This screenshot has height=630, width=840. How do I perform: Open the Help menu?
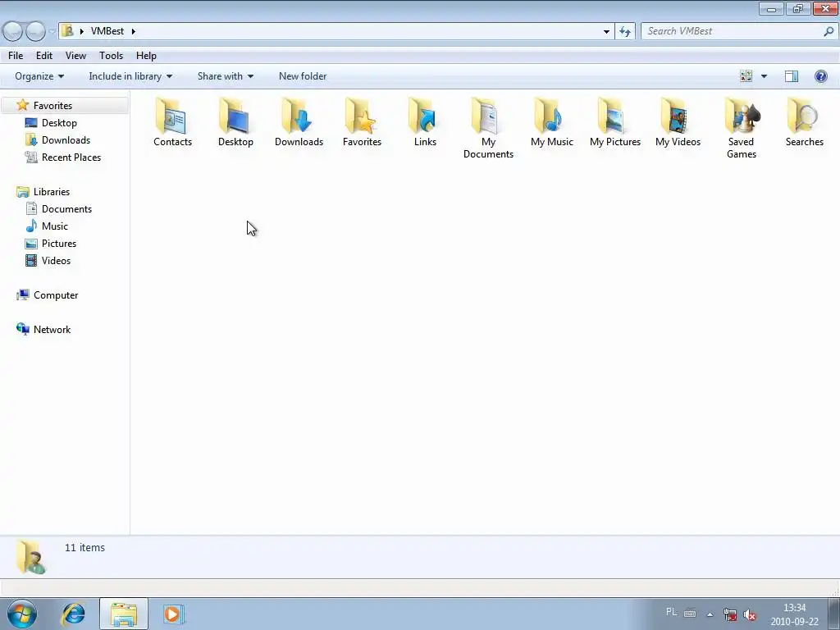[146, 56]
